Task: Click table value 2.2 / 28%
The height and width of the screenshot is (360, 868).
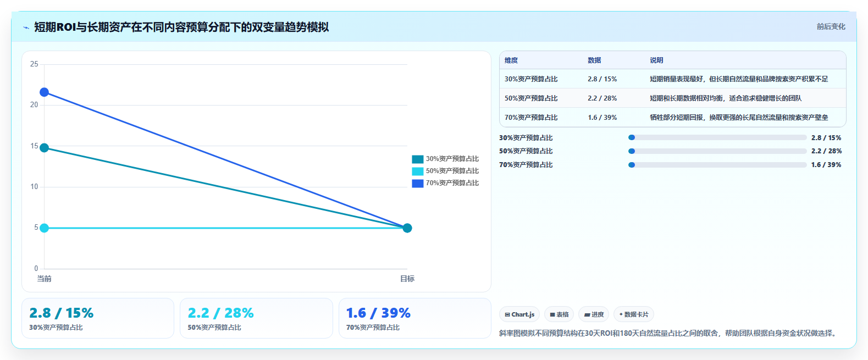Action: point(602,98)
